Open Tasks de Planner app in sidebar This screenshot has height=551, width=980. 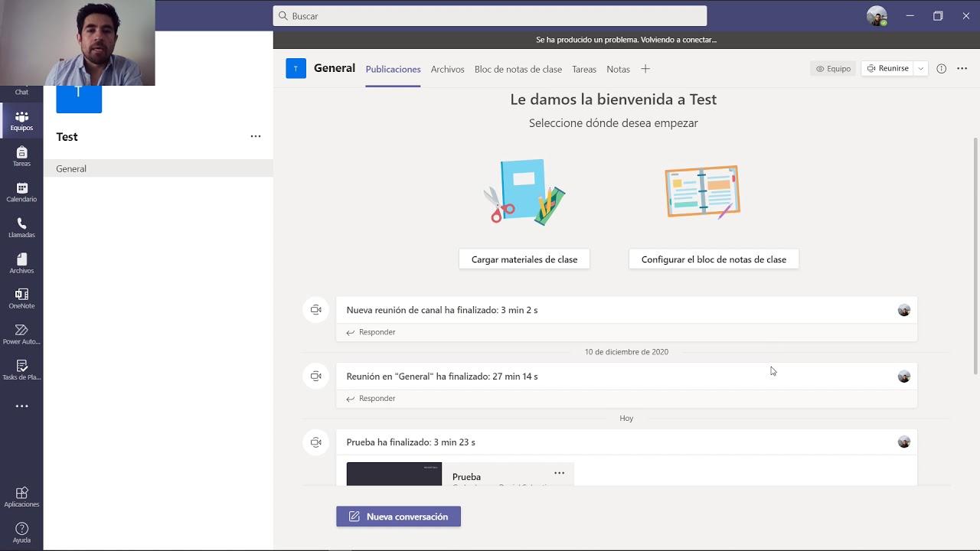pos(21,370)
